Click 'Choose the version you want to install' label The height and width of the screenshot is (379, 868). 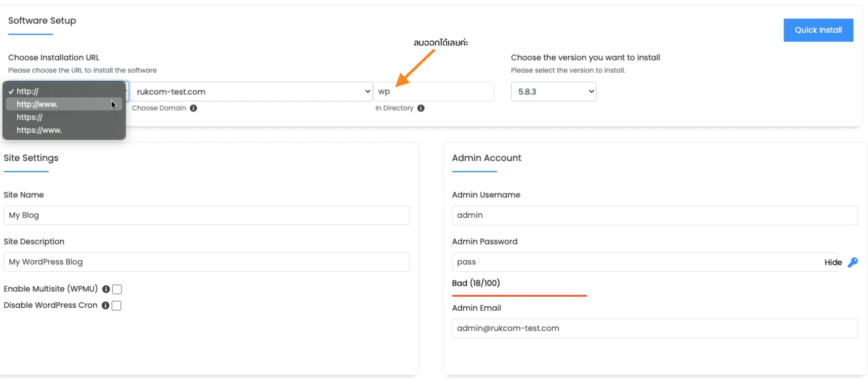click(x=586, y=57)
